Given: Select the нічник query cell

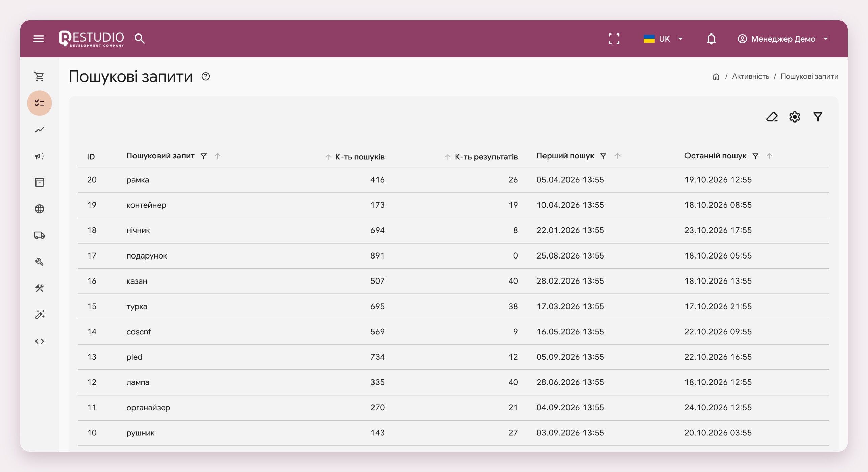Looking at the screenshot, I should (x=138, y=230).
